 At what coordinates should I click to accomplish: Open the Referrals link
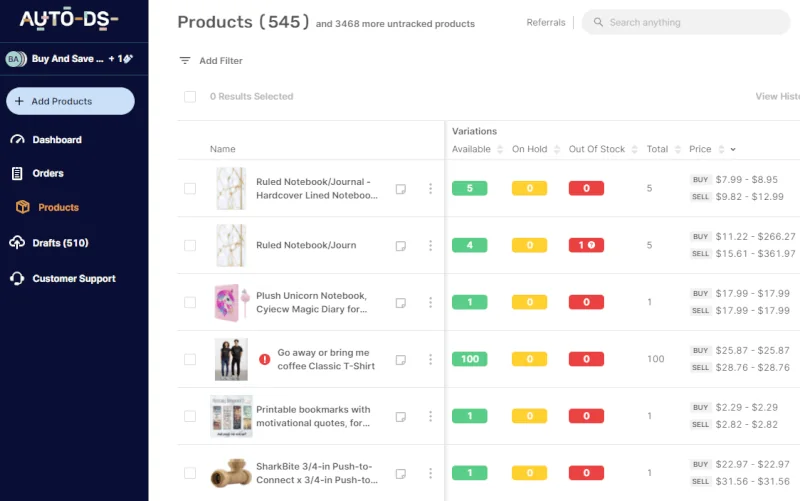[545, 22]
